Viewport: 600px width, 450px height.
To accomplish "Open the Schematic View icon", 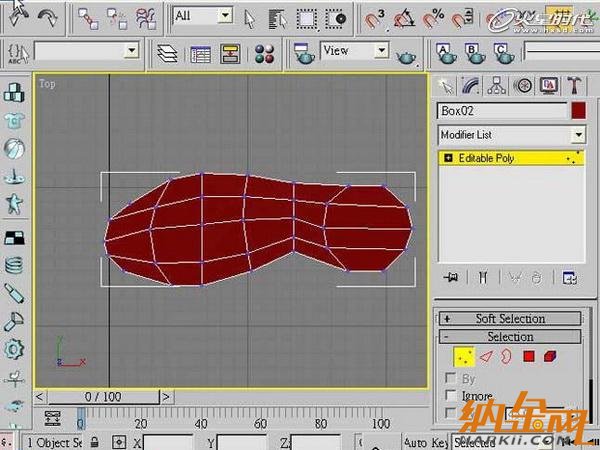I will [x=230, y=54].
